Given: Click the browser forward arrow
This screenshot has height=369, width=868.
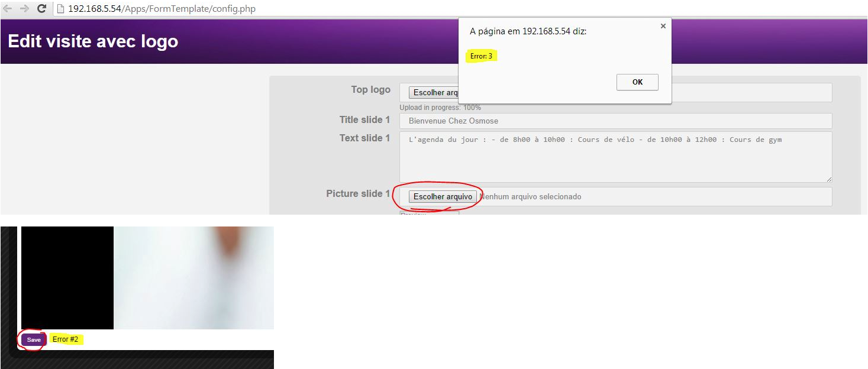Looking at the screenshot, I should [x=24, y=9].
